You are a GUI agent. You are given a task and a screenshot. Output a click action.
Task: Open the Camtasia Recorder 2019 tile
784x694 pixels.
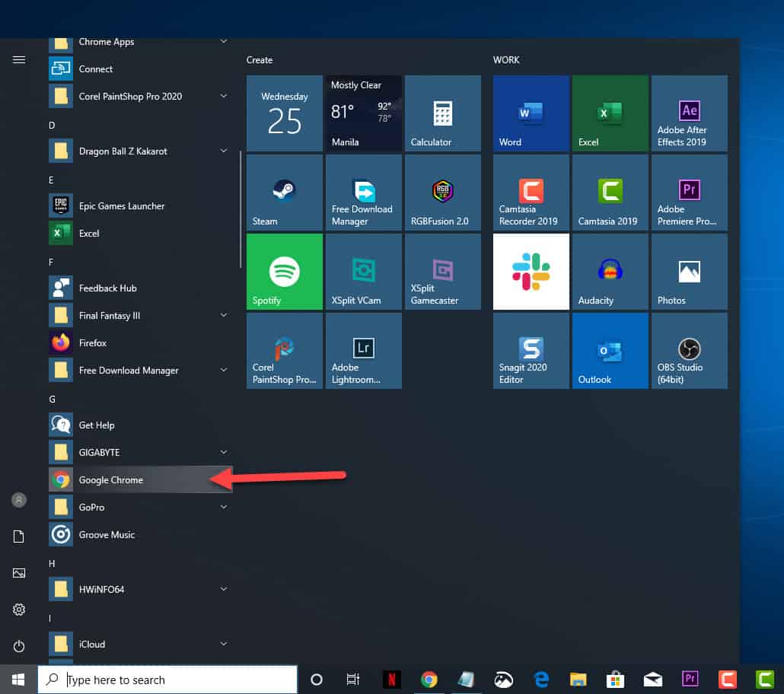click(531, 193)
